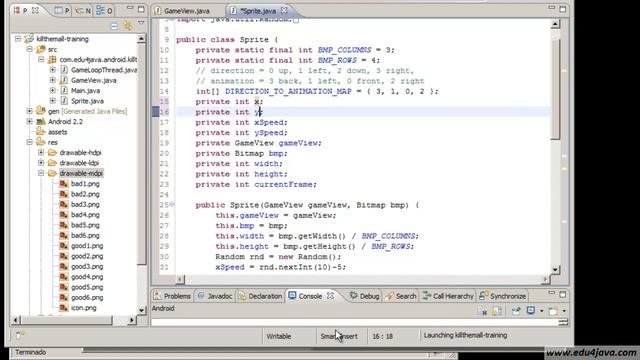
Task: Minimize the editor area
Action: pos(551,9)
